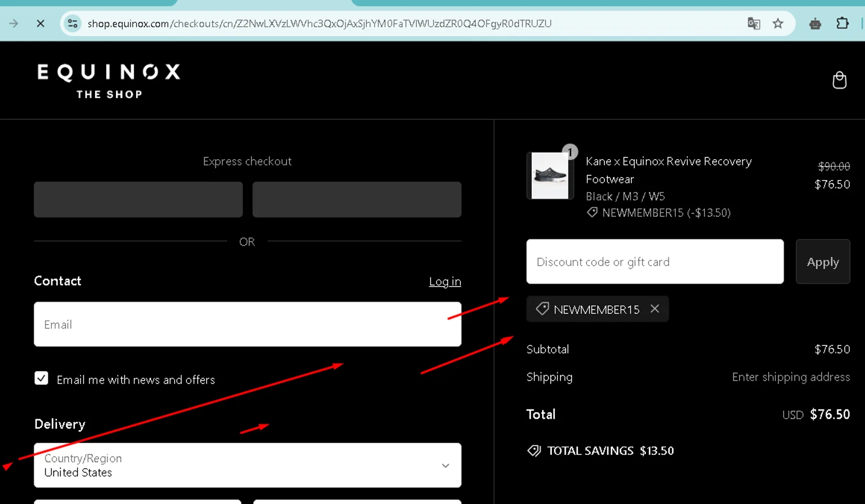This screenshot has width=865, height=504.
Task: Open the browser extensions puzzle icon
Action: click(843, 24)
